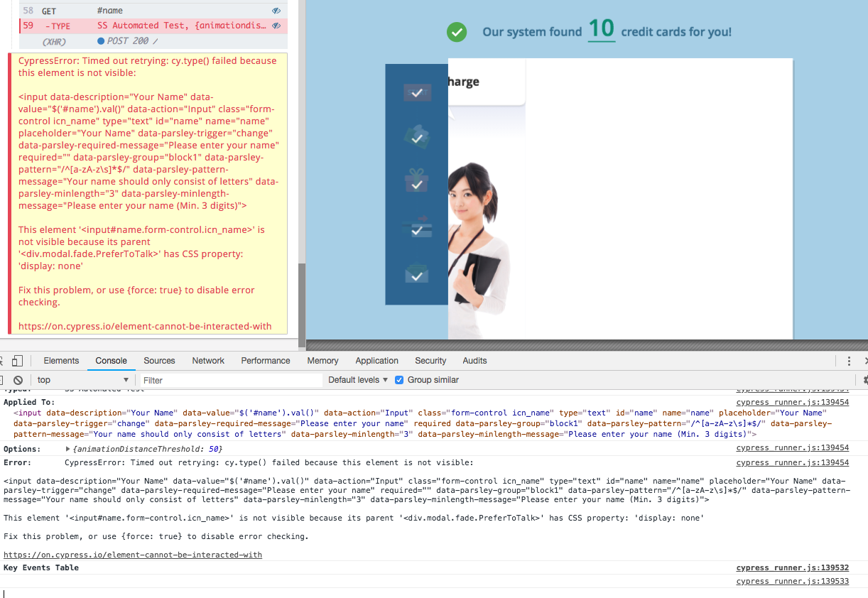Open the Network tab
Image resolution: width=868 pixels, height=598 pixels.
[x=208, y=361]
